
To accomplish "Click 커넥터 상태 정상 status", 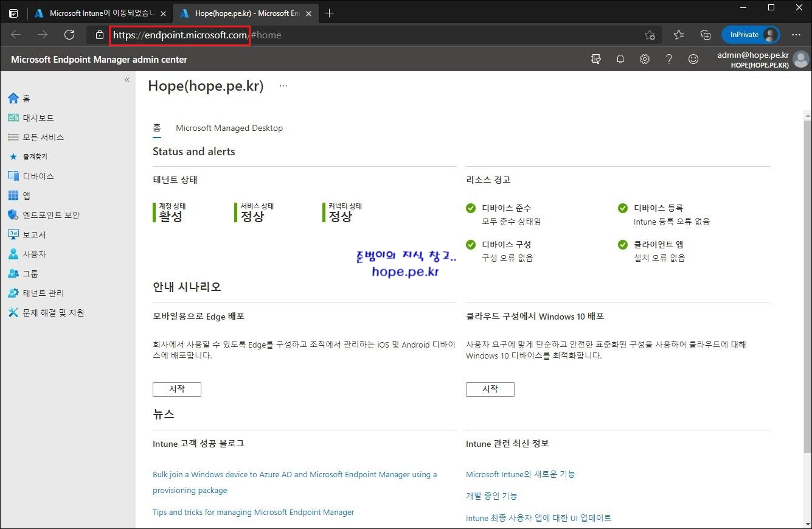I will coord(342,212).
